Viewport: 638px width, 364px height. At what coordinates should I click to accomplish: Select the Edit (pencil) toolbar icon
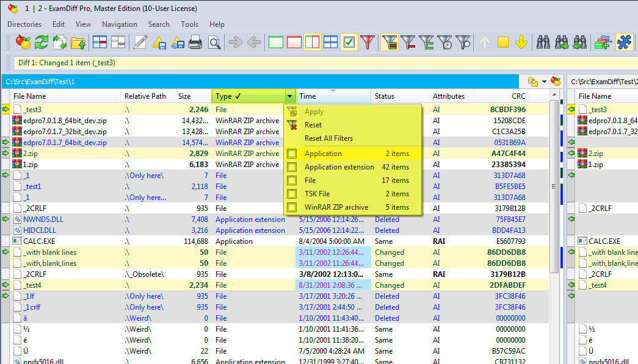point(140,43)
